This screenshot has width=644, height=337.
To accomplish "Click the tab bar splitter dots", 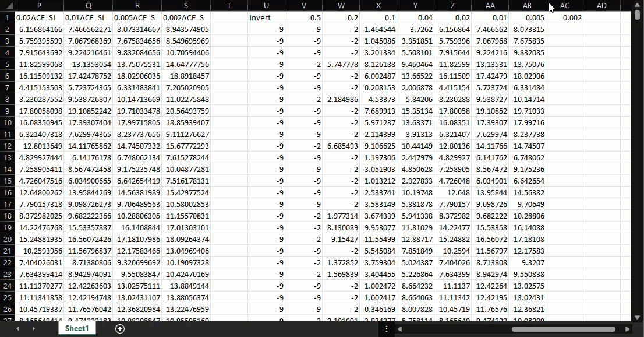I will [386, 329].
